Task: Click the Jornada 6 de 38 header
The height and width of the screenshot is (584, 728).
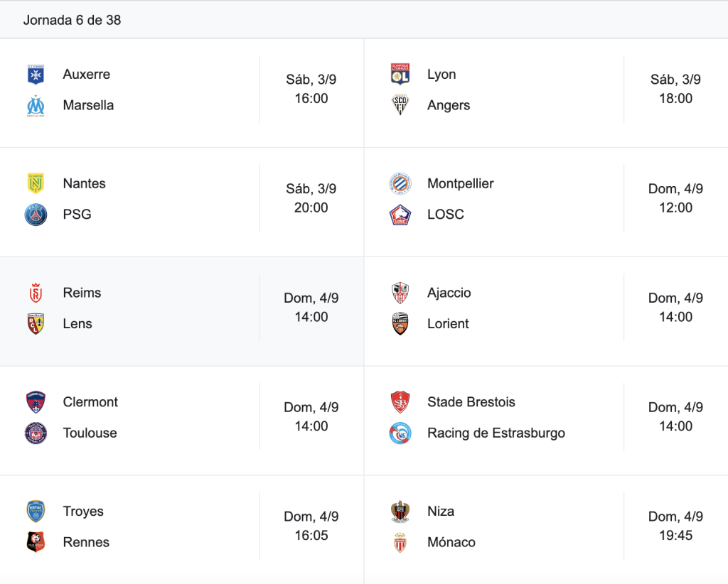Action: [72, 20]
